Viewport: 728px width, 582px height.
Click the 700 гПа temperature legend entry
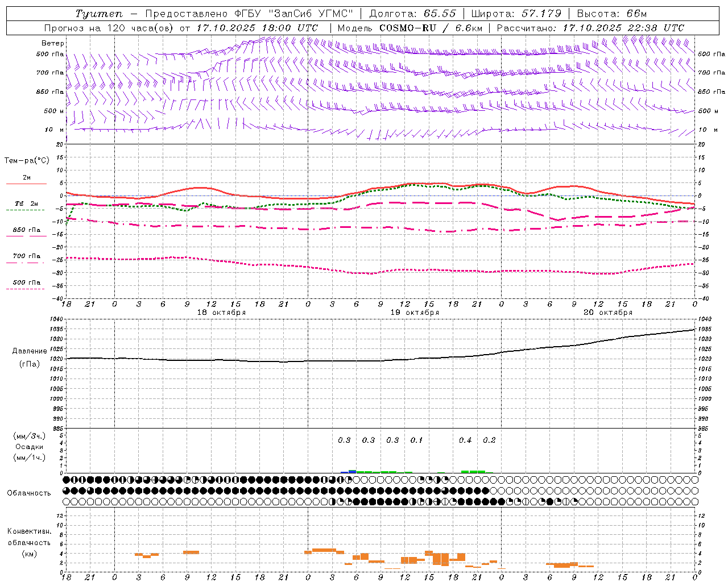(x=27, y=256)
